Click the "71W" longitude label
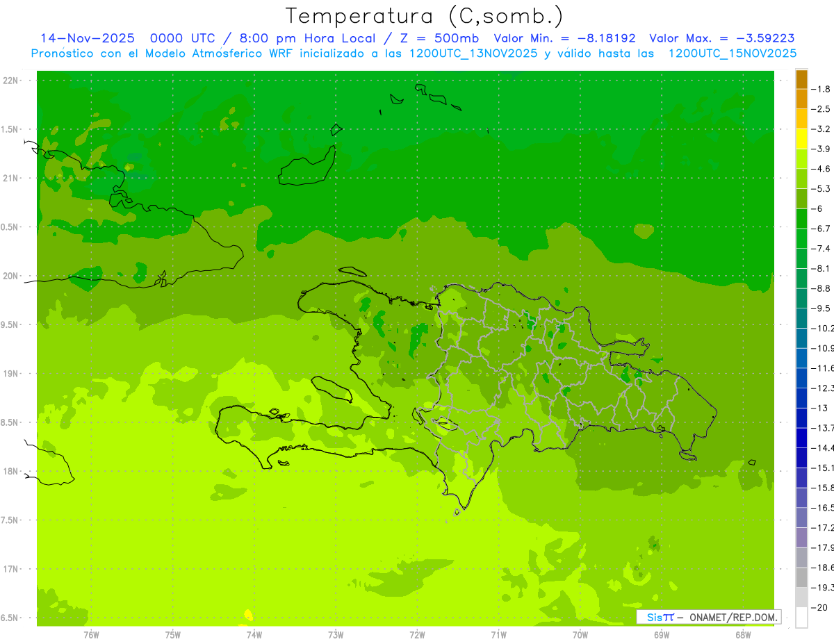The height and width of the screenshot is (644, 834). (x=498, y=634)
